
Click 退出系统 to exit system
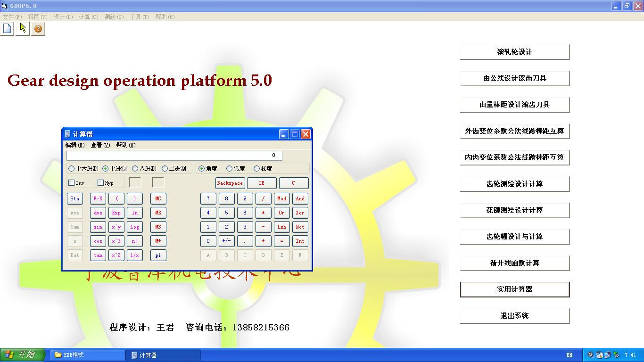pyautogui.click(x=515, y=316)
